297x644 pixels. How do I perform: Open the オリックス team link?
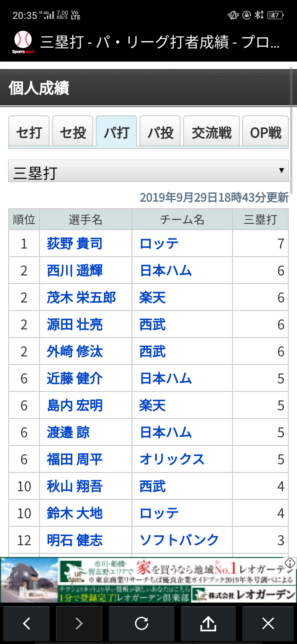172,459
